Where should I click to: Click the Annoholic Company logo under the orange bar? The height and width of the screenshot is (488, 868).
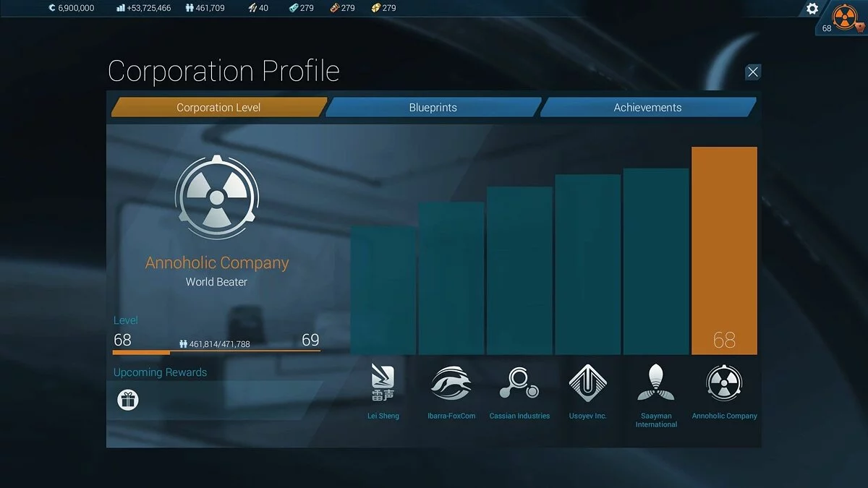point(724,383)
